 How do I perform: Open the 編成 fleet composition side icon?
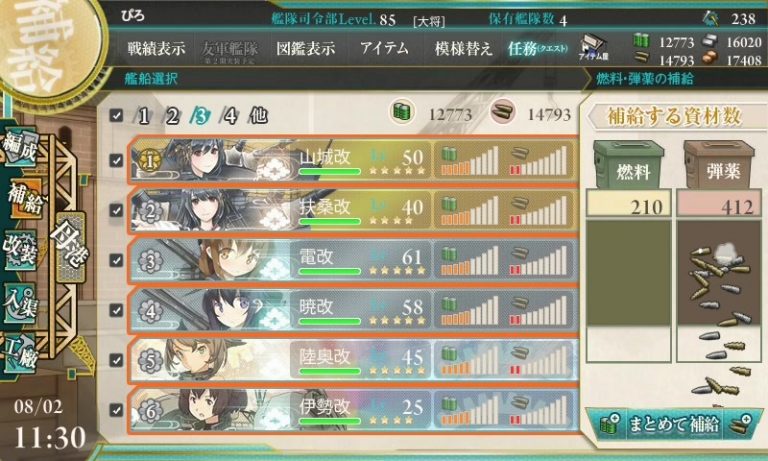[21, 148]
